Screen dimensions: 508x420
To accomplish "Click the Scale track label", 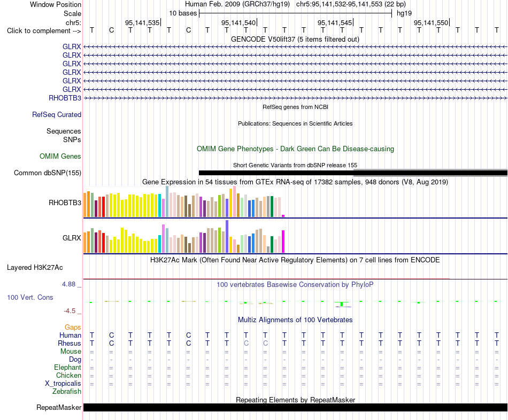I will (72, 13).
